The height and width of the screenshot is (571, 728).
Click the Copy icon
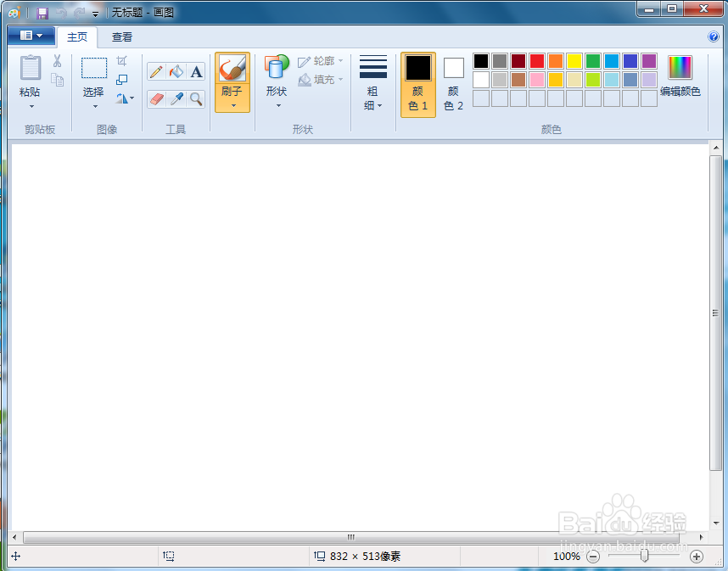pos(57,80)
